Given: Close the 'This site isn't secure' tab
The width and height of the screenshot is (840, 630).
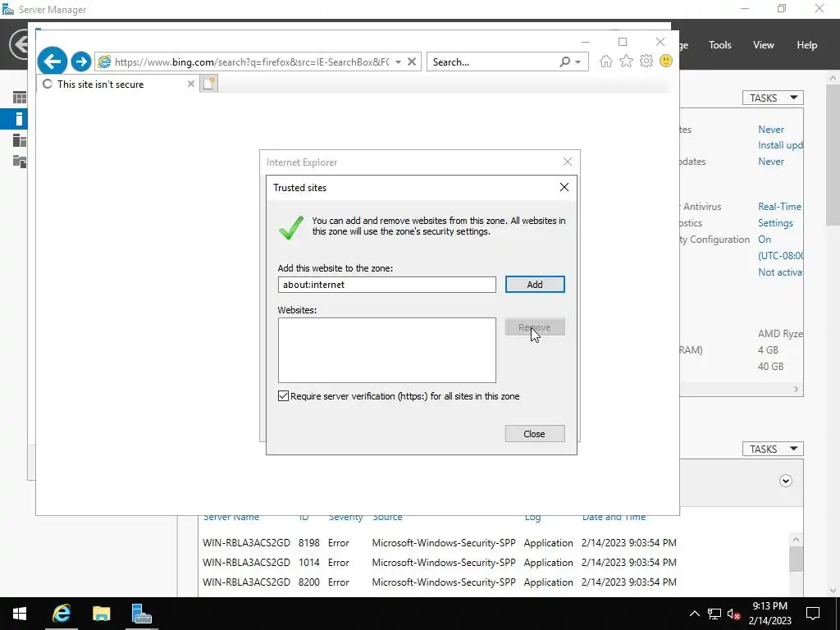Looking at the screenshot, I should tap(190, 84).
